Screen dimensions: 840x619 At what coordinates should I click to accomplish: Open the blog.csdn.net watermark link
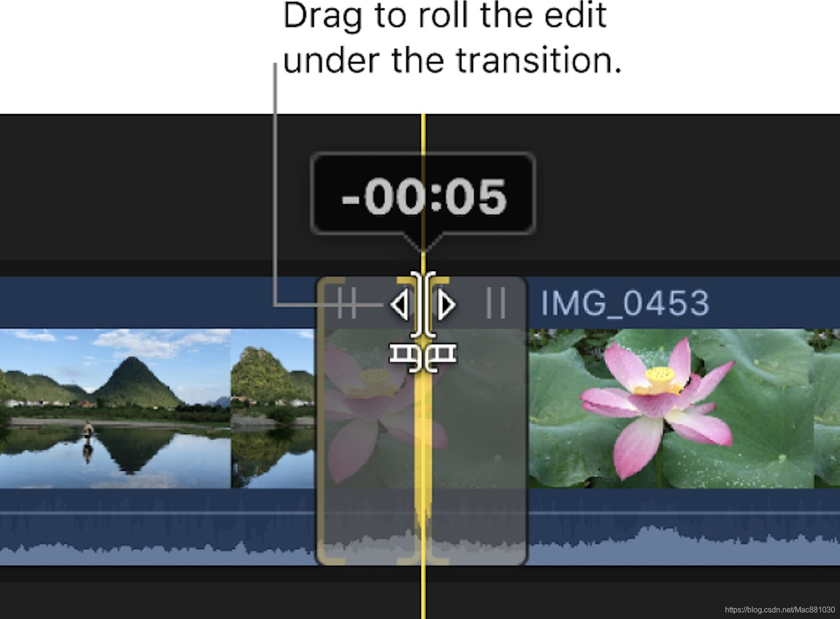tap(780, 609)
